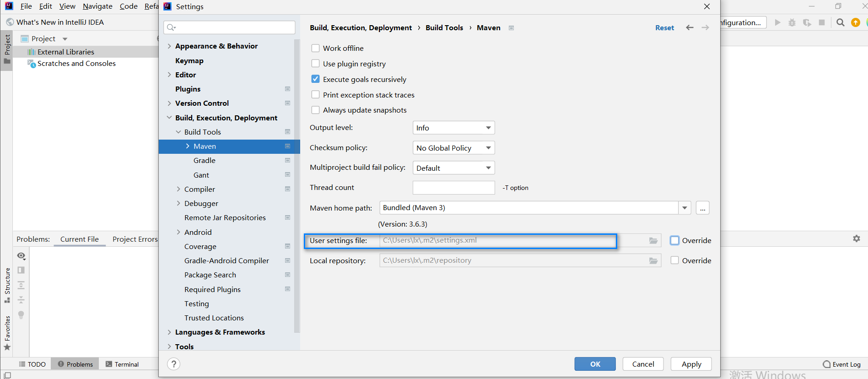Click the Reset link
This screenshot has height=379, width=868.
664,27
